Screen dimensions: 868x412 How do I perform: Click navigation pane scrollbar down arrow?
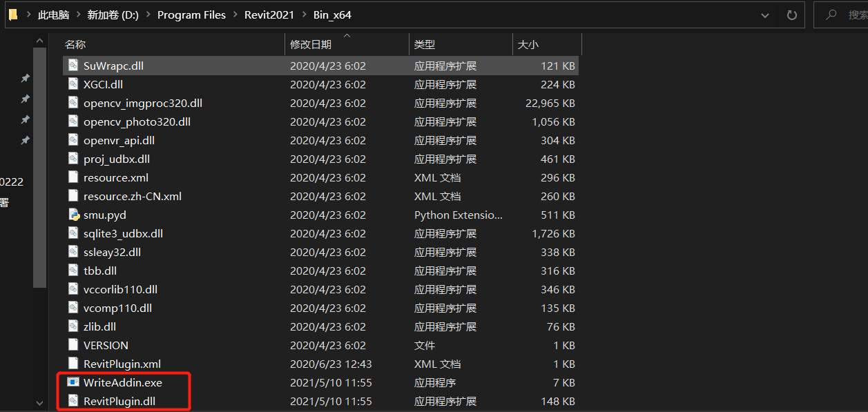pos(39,402)
